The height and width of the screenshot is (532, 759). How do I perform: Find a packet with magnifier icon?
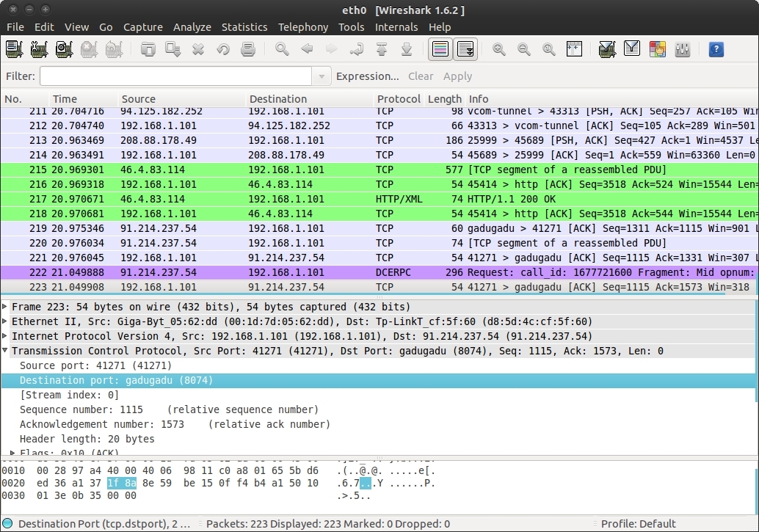pos(282,49)
